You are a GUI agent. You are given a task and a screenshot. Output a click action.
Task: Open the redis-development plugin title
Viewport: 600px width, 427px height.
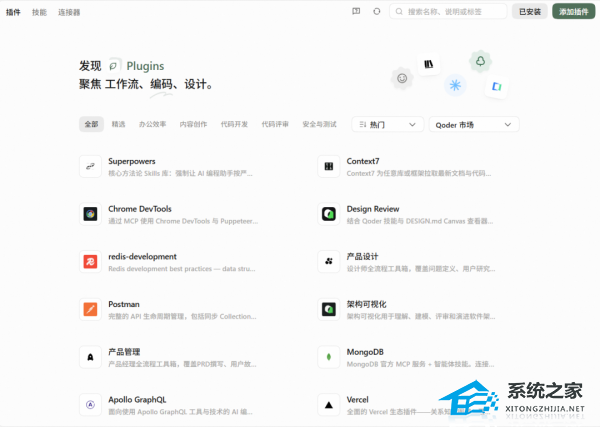(x=142, y=256)
